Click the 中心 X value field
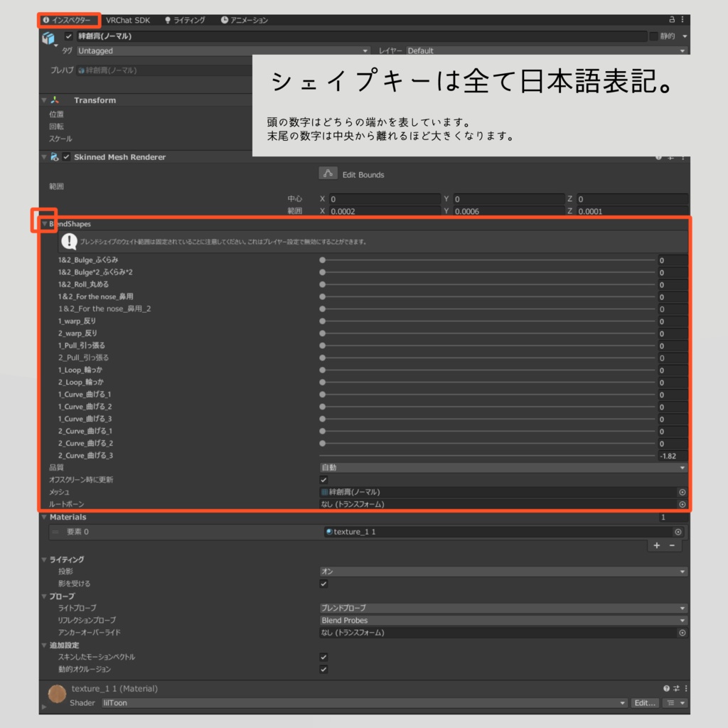Viewport: 728px width, 728px height. 385,199
